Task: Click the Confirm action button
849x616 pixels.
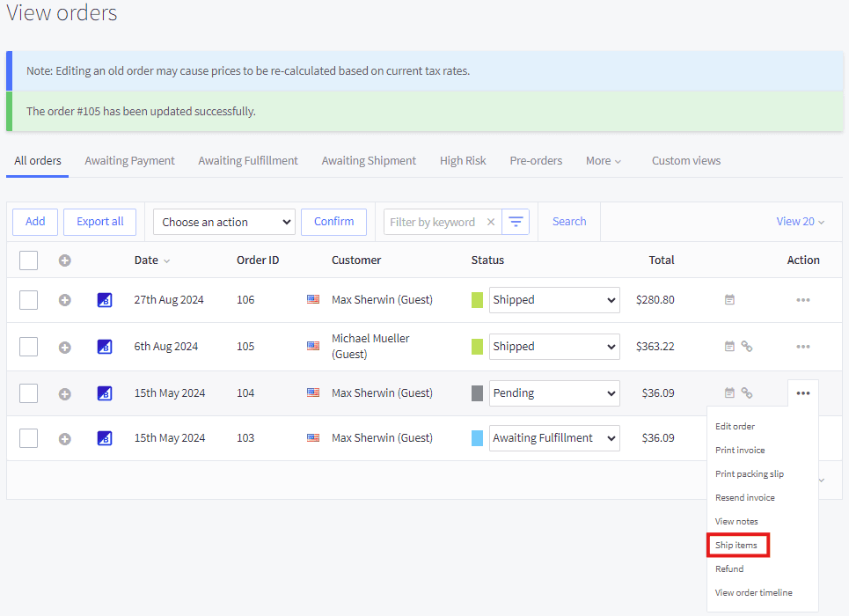Action: [x=333, y=222]
